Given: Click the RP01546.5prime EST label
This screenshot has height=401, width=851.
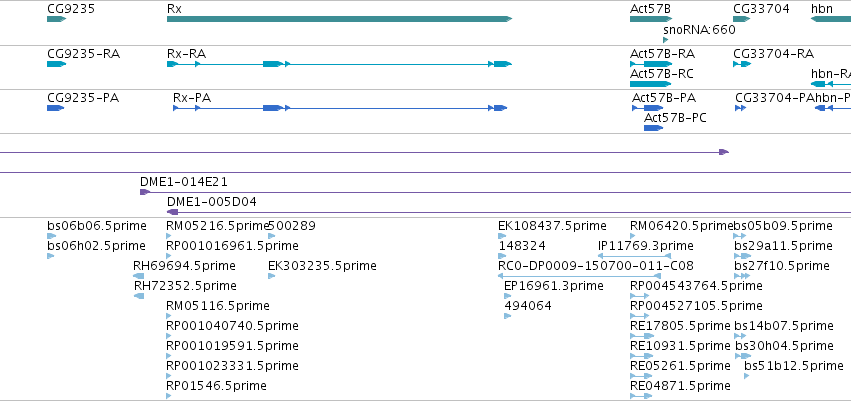Looking at the screenshot, I should (217, 386).
